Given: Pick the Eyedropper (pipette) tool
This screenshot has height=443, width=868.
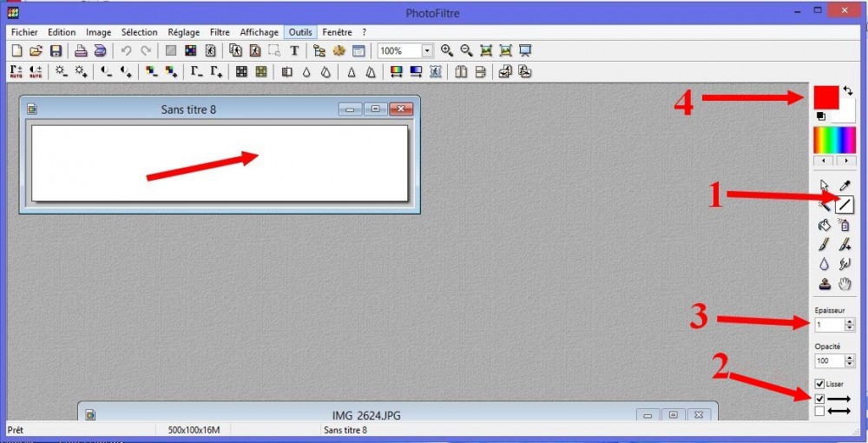Looking at the screenshot, I should 845,186.
